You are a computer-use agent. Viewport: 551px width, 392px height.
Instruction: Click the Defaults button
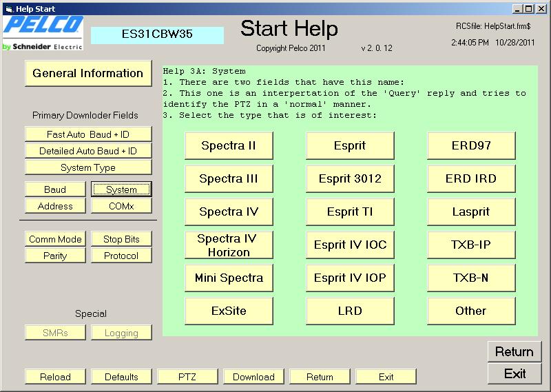[121, 377]
